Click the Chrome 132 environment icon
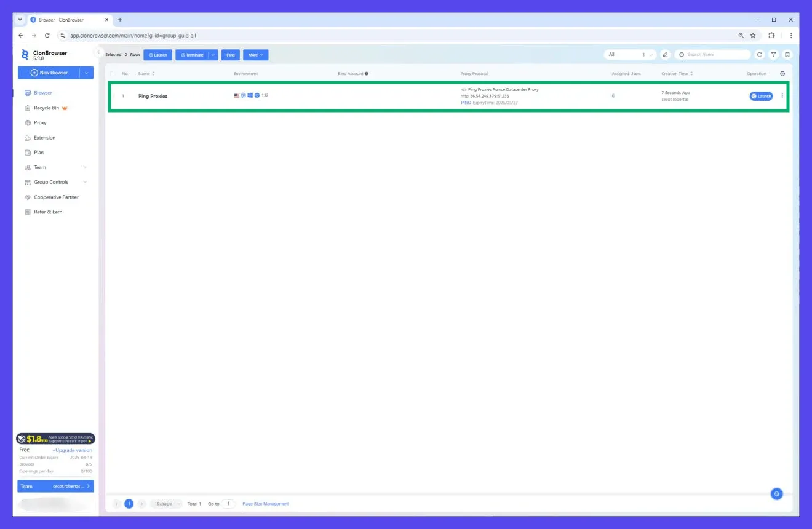Viewport: 812px width, 529px height. click(257, 95)
